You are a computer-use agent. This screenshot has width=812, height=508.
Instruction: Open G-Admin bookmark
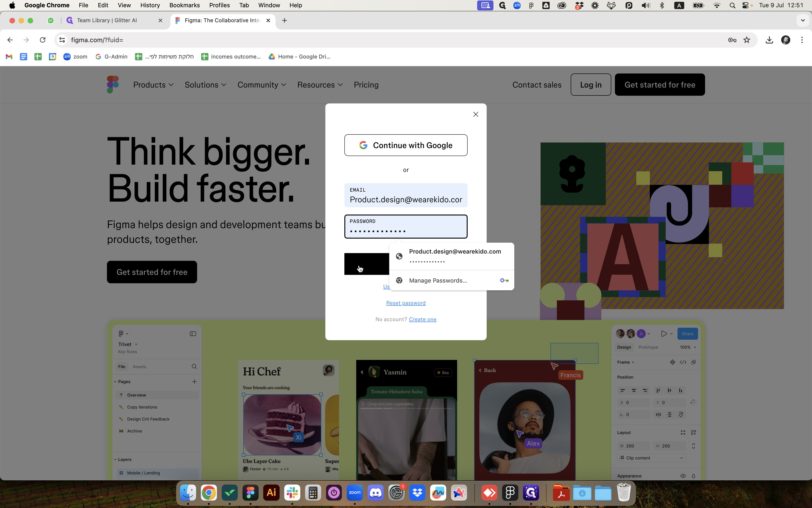pyautogui.click(x=111, y=56)
